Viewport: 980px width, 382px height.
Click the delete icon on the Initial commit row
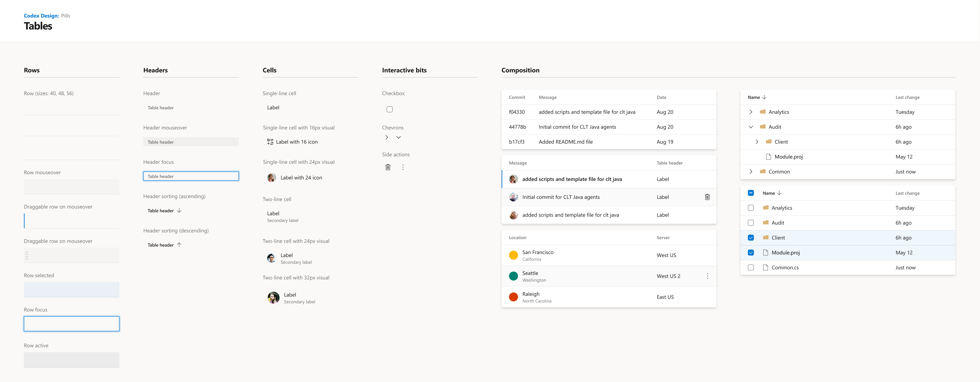pos(707,197)
